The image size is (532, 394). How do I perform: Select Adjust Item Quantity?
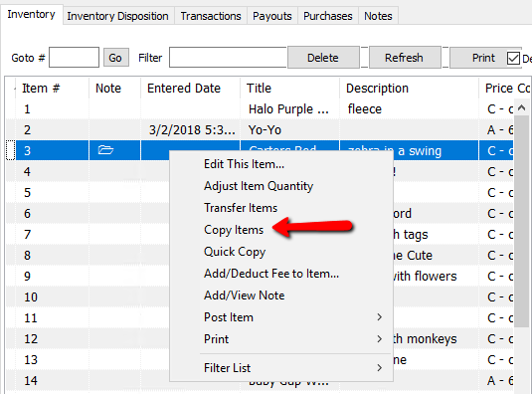click(259, 186)
